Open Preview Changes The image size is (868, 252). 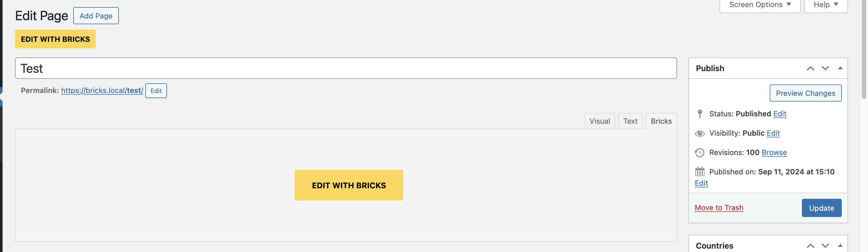805,93
